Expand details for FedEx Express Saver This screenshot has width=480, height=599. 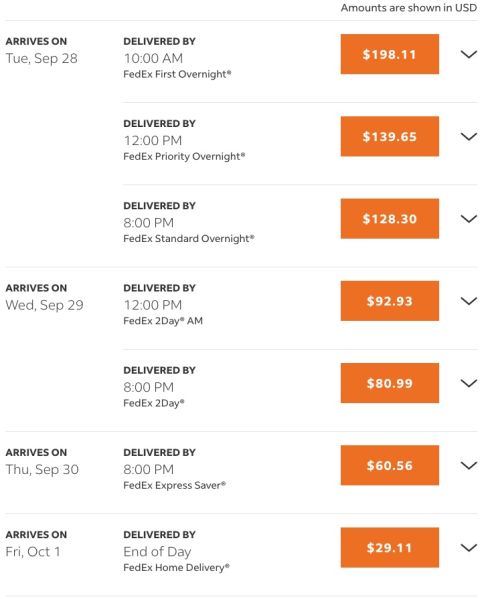coord(469,465)
